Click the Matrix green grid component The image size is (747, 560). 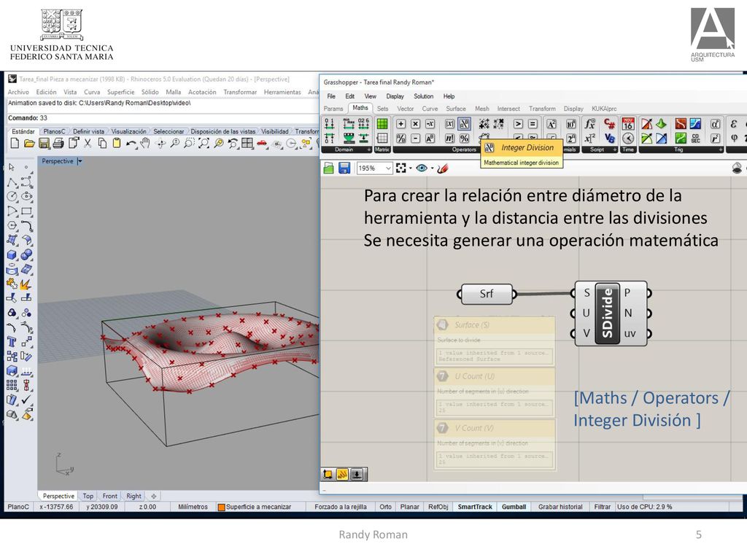coord(382,124)
